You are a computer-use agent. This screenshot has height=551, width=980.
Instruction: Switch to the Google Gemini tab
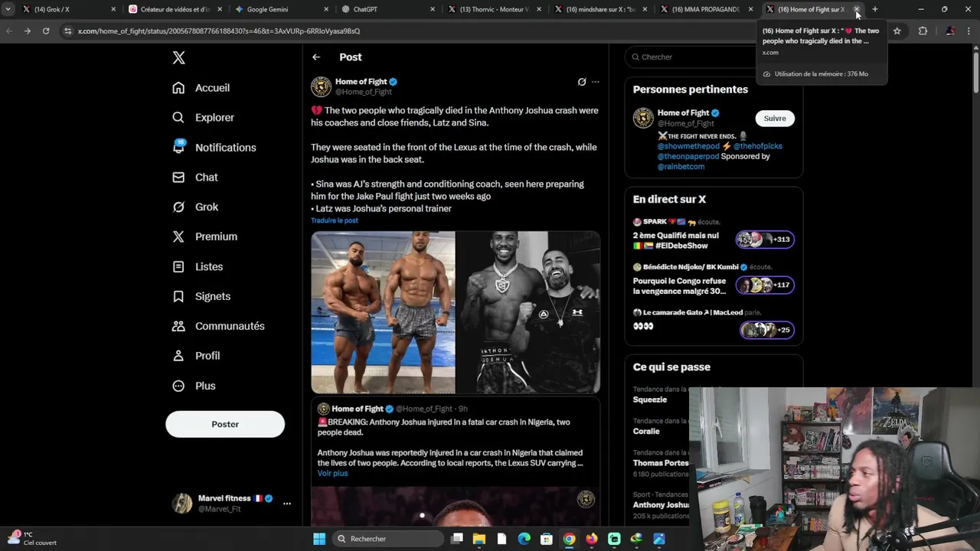(281, 9)
